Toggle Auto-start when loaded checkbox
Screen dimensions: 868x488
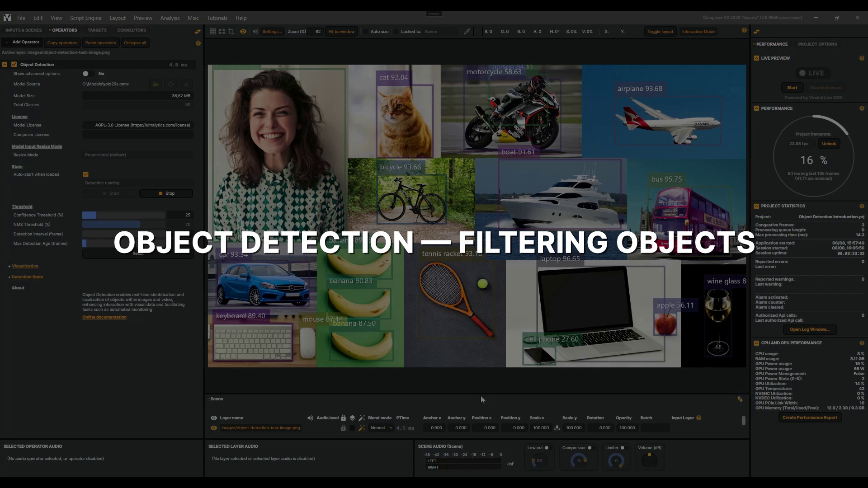tap(86, 174)
